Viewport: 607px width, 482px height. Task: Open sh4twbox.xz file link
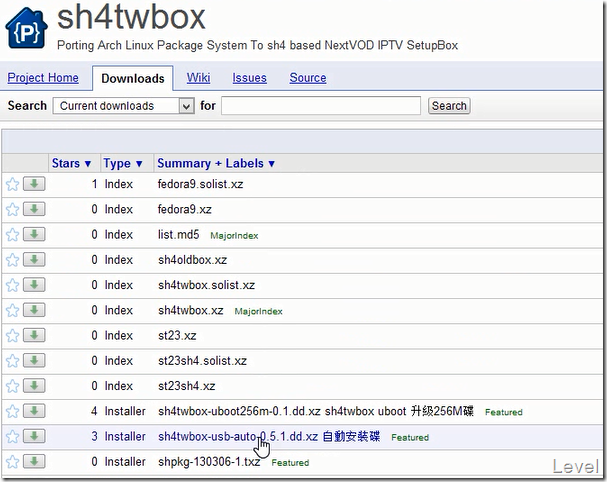tap(190, 310)
